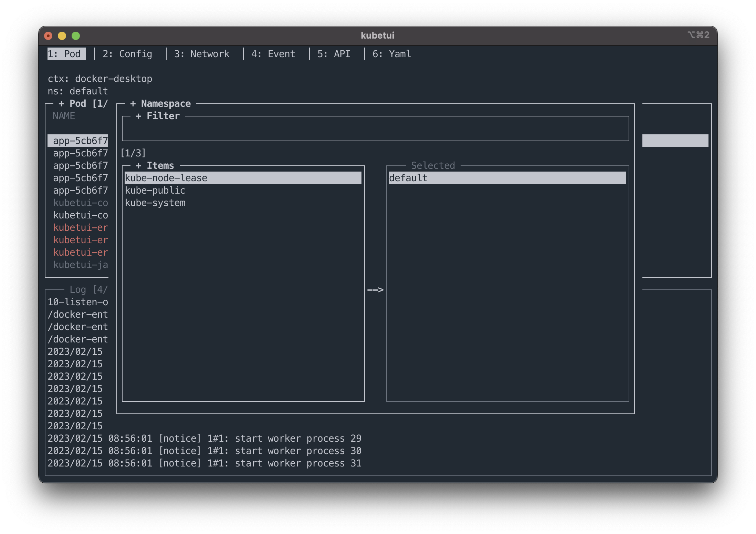Select the kubetui-ja pod row
The height and width of the screenshot is (534, 756).
pyautogui.click(x=81, y=265)
